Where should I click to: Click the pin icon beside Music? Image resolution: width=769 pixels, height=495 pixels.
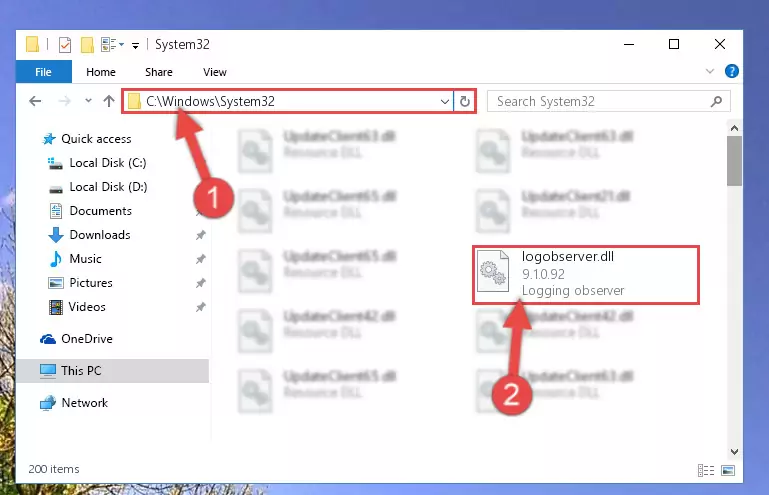point(200,259)
